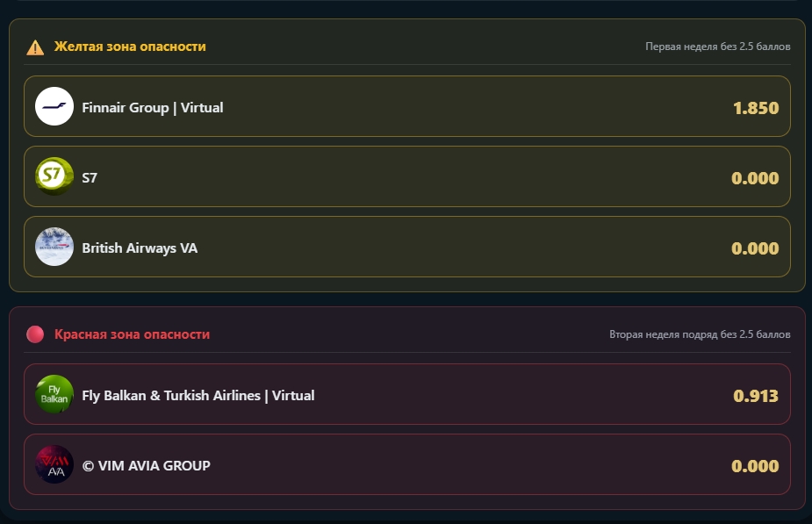Click British Airways VA's 0.000 score
Screen dimensions: 812x524
tap(755, 248)
